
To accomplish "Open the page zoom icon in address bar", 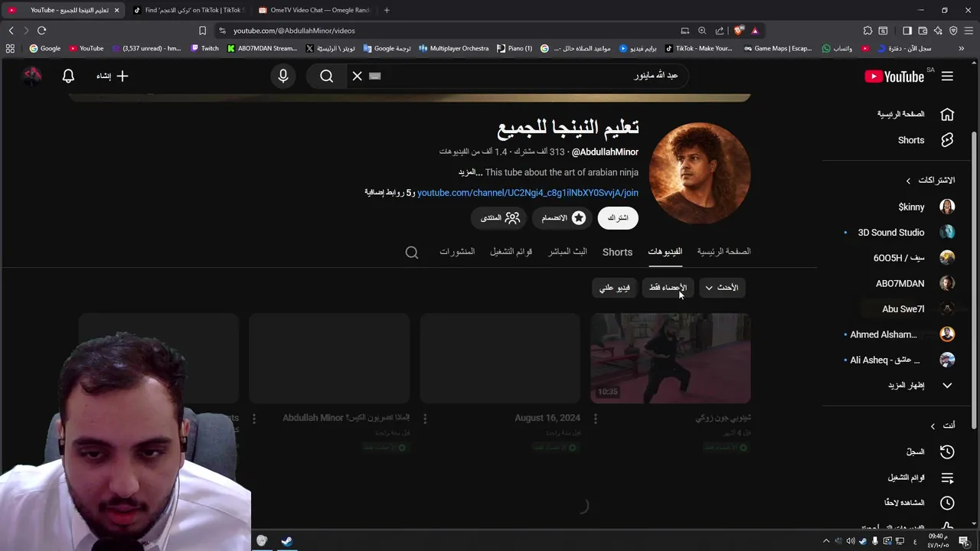I will click(x=702, y=31).
